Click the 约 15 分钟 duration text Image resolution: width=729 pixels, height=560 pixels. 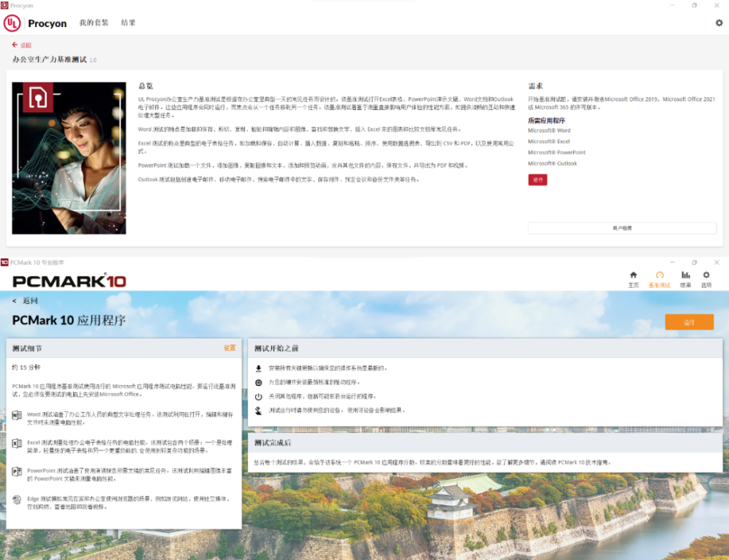click(26, 367)
